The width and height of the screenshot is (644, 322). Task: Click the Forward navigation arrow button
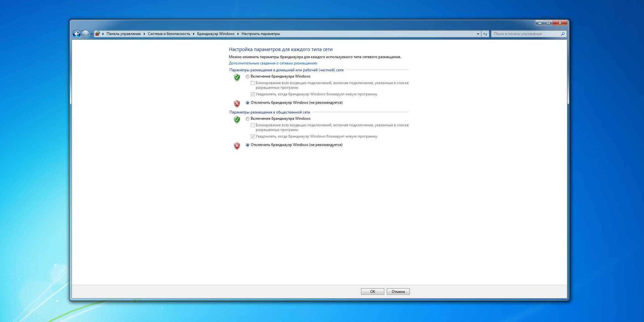pyautogui.click(x=85, y=34)
